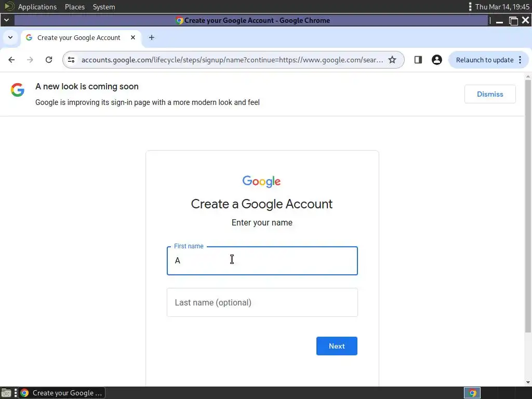
Task: Click the 'Enter your name' text
Action: (x=262, y=222)
